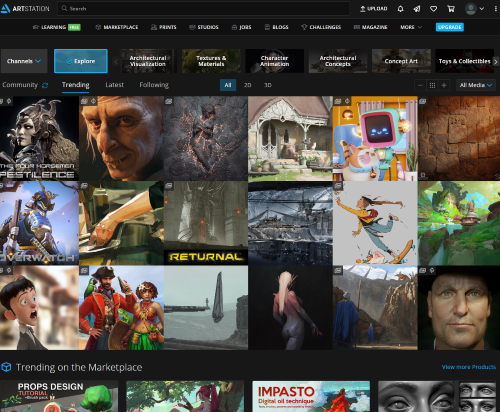Click the grid view icon

[x=432, y=85]
